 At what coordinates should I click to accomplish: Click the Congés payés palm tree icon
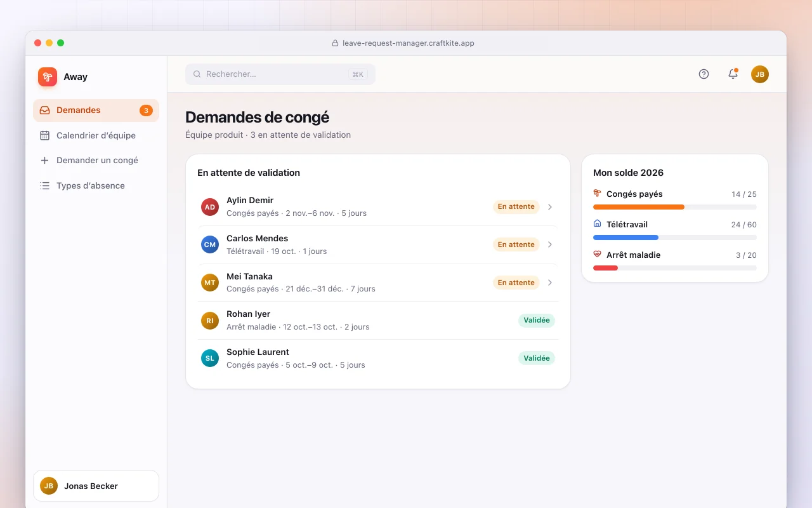click(597, 194)
